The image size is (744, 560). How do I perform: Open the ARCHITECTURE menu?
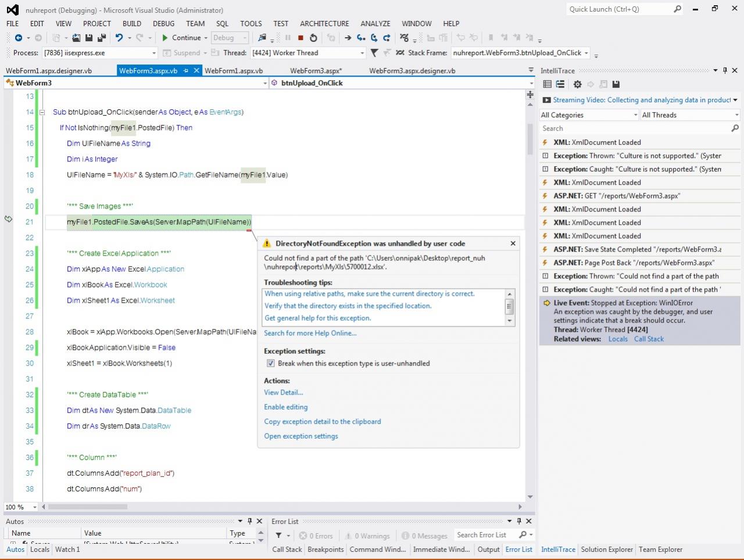tap(324, 24)
